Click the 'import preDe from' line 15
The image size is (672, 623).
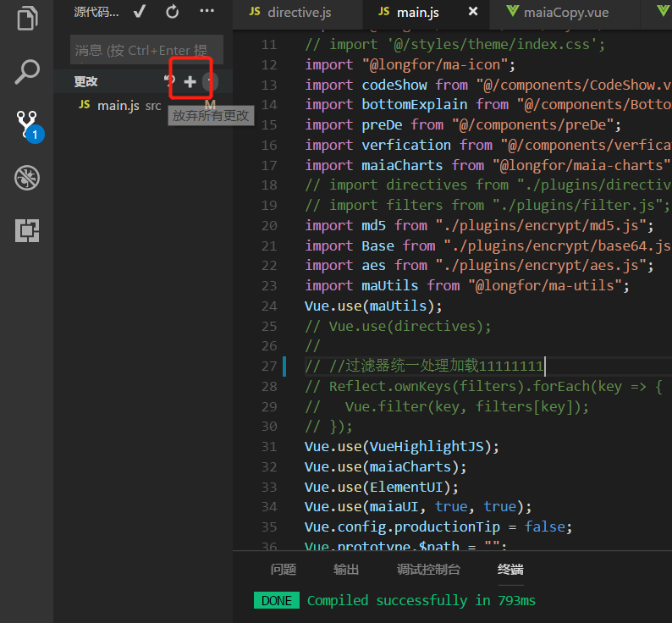[x=462, y=124]
